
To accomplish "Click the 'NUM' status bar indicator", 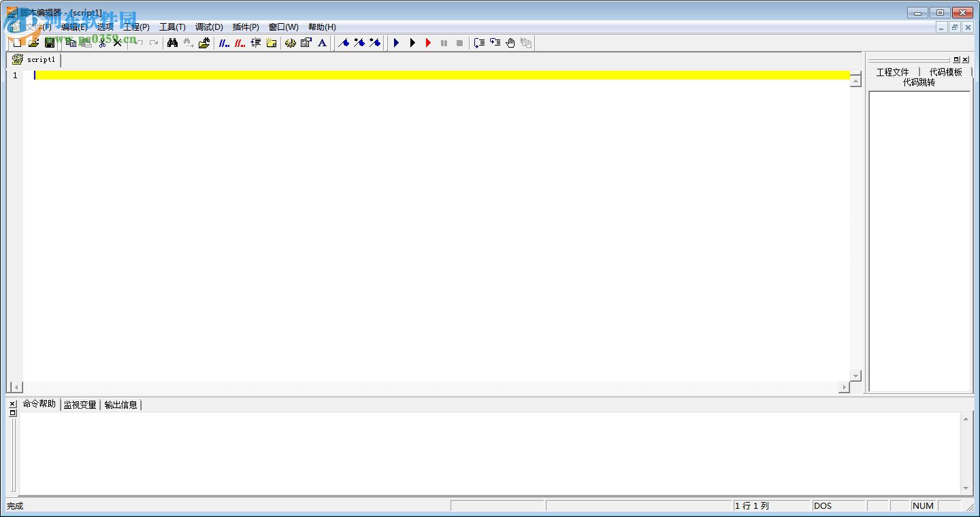I will pos(923,506).
